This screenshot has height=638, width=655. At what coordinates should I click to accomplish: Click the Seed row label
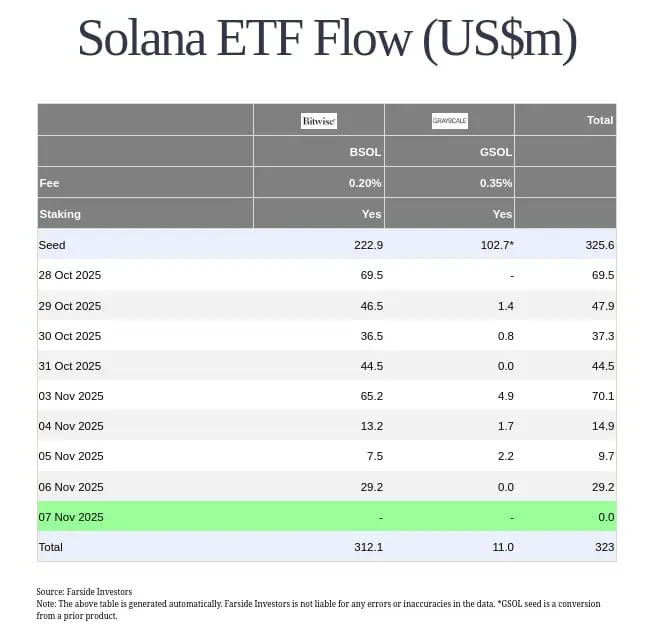click(x=52, y=245)
